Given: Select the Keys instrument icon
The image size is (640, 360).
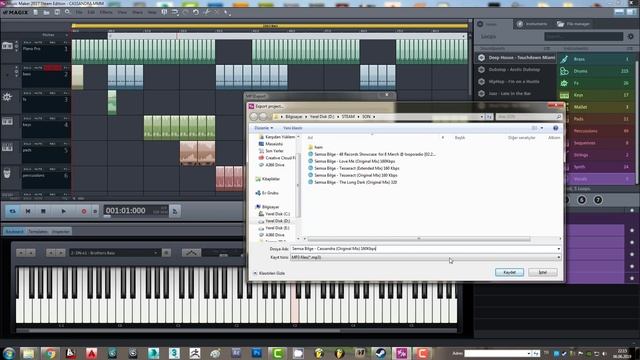Looking at the screenshot, I should click(x=564, y=95).
